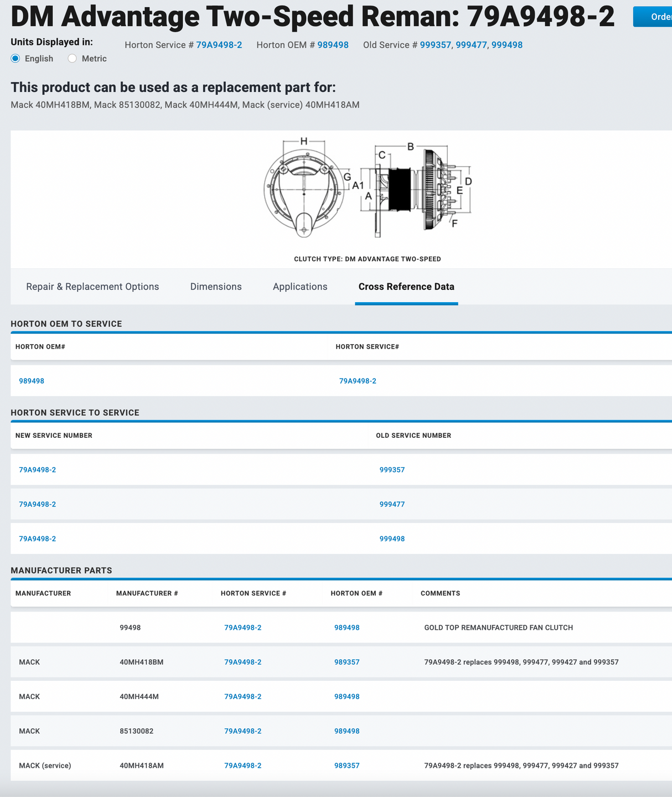Open Horton OEM # 989498 header link
Screen dimensions: 672x797
[x=333, y=45]
